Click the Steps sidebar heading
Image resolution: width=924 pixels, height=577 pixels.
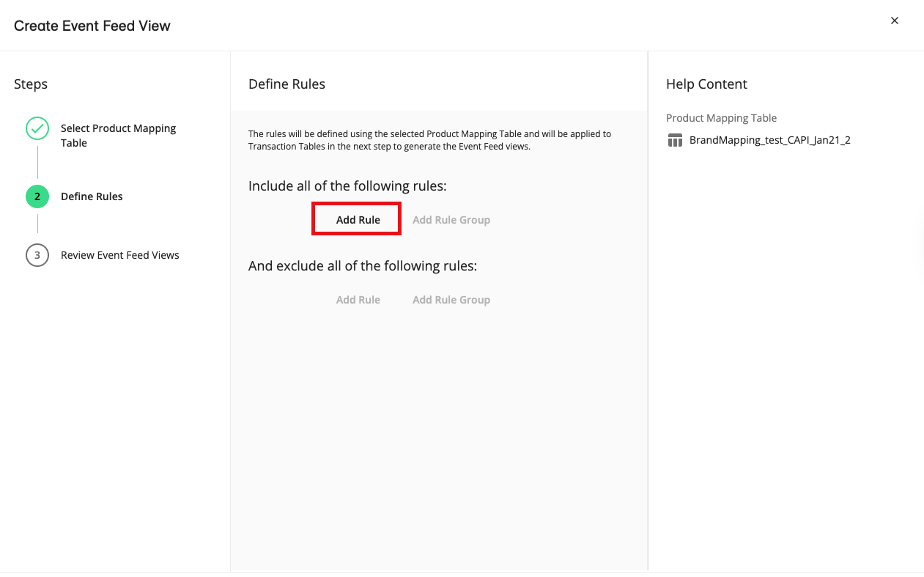[x=31, y=84]
